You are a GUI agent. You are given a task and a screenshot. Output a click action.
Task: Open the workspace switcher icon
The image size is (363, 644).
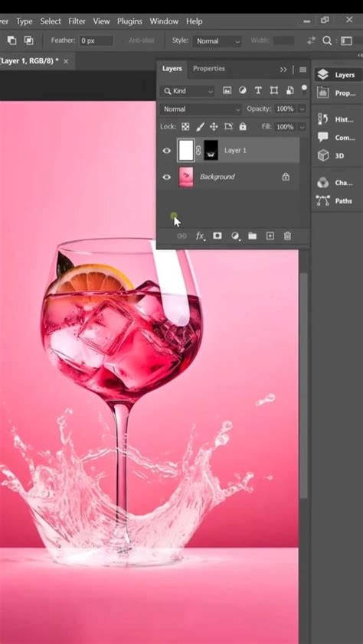click(347, 41)
